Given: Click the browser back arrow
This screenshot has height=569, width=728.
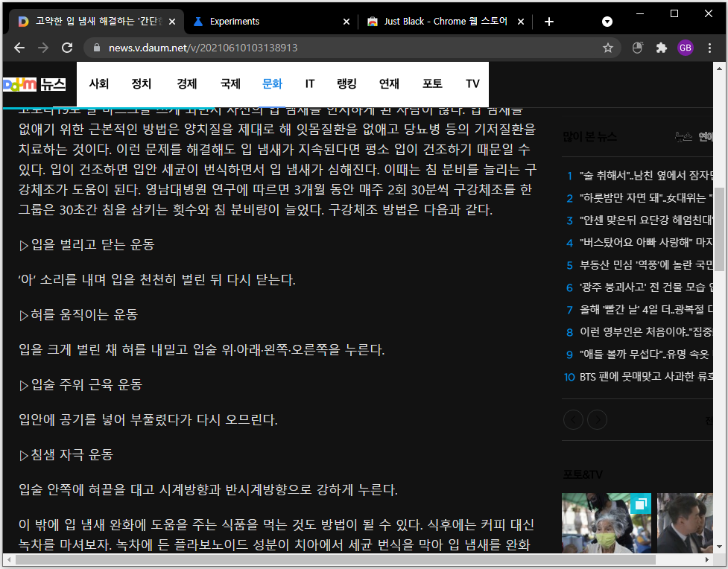Looking at the screenshot, I should coord(19,48).
